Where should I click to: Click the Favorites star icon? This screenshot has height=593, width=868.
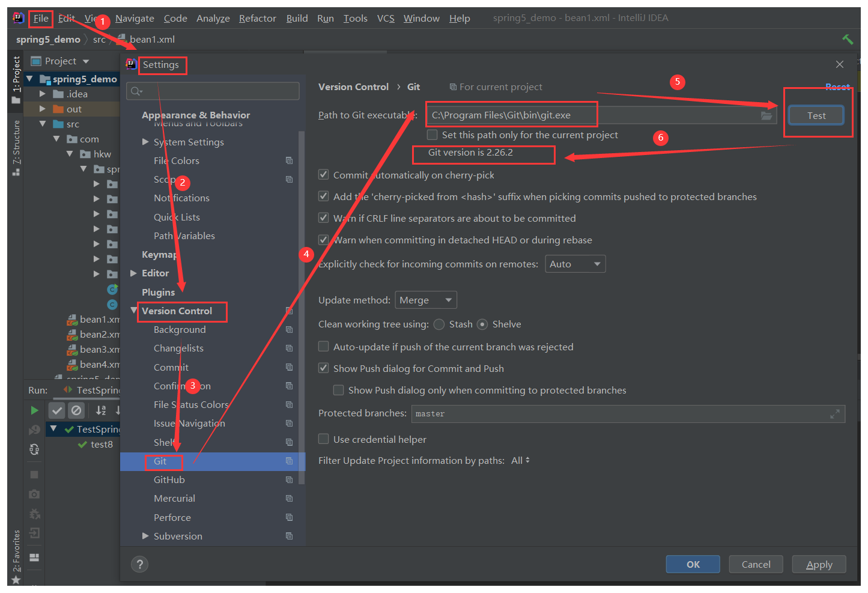point(16,580)
